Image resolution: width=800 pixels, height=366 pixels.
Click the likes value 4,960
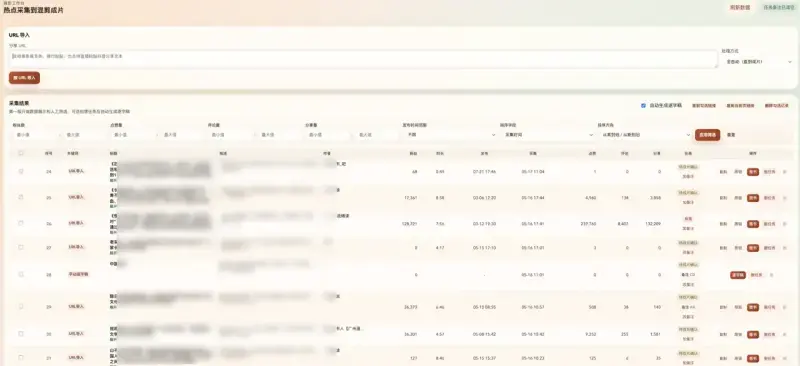(590, 198)
